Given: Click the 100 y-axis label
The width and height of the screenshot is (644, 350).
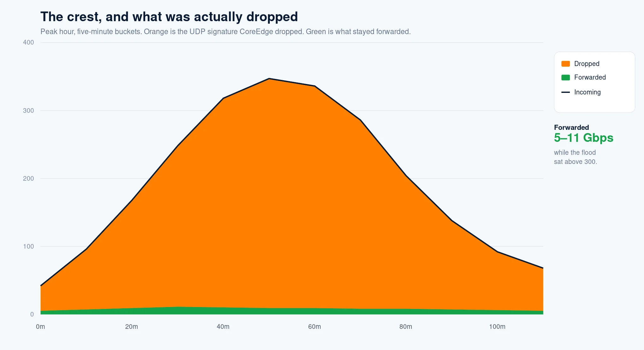Looking at the screenshot, I should [x=28, y=246].
